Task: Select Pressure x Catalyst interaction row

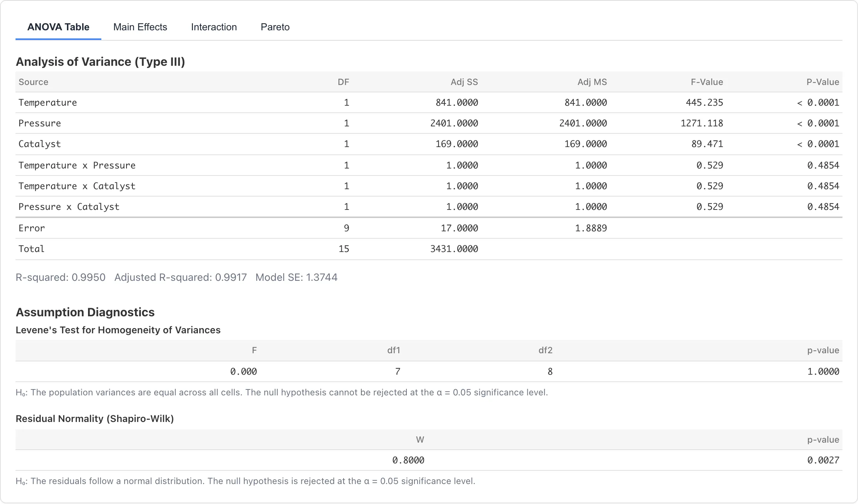Action: [69, 207]
